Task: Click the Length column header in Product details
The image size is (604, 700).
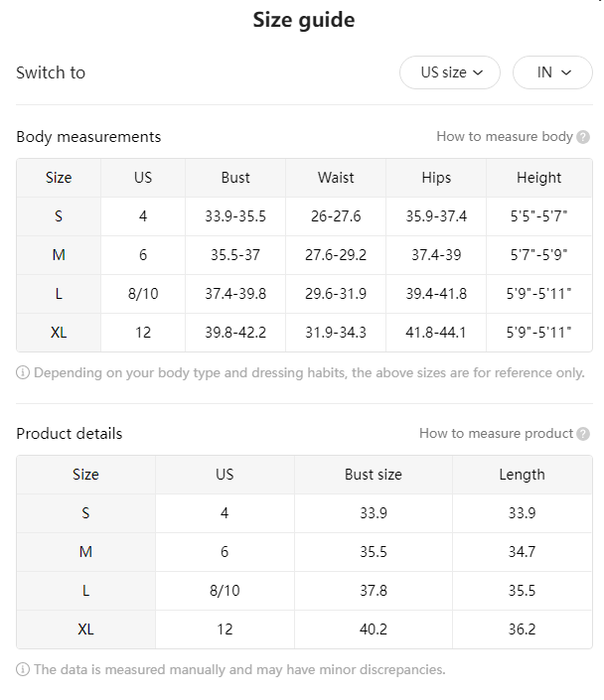Action: tap(522, 475)
